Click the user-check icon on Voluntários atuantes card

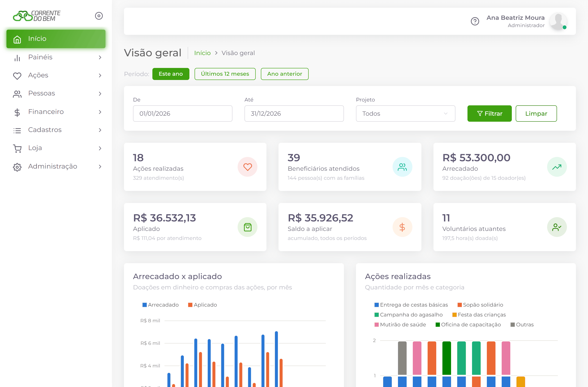point(557,227)
